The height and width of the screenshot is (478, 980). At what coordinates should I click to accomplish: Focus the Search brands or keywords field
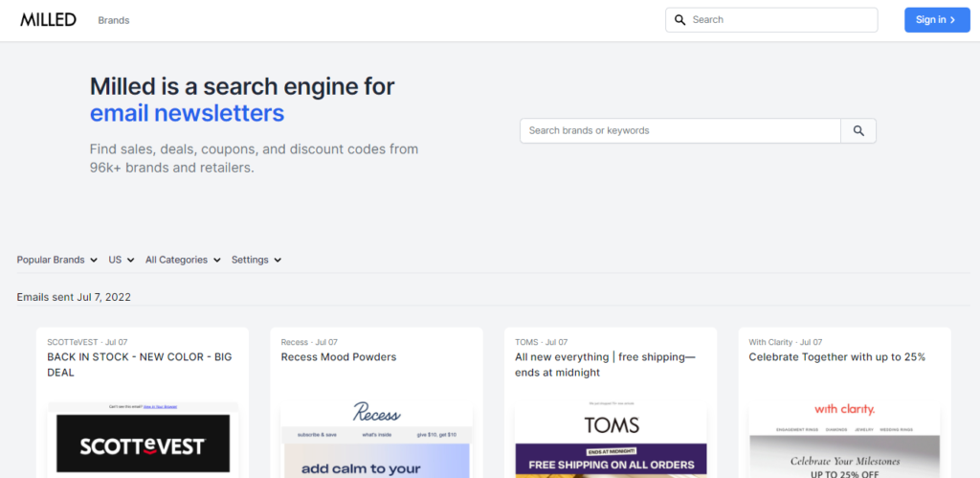pyautogui.click(x=680, y=131)
